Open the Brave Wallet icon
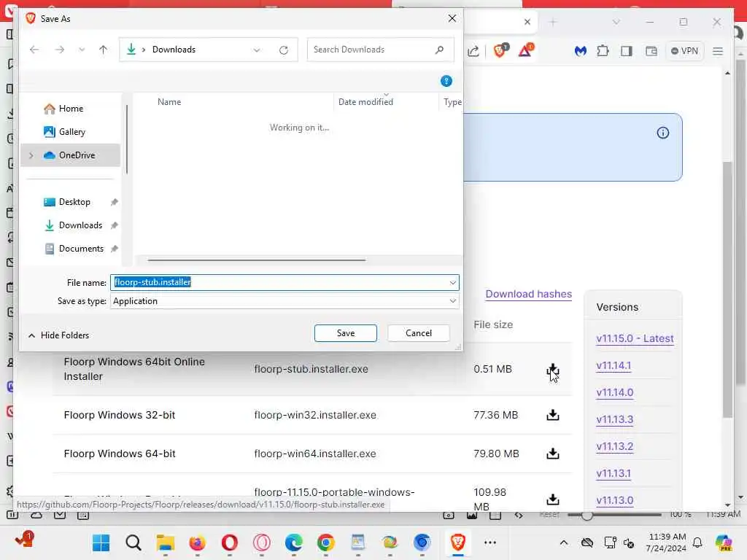 pyautogui.click(x=651, y=51)
